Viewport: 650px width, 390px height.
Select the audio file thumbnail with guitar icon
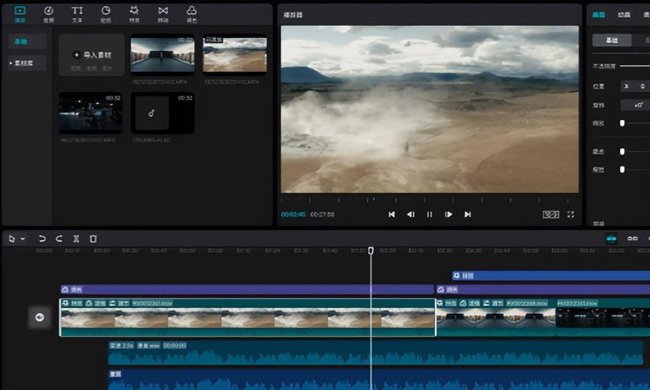(x=162, y=113)
